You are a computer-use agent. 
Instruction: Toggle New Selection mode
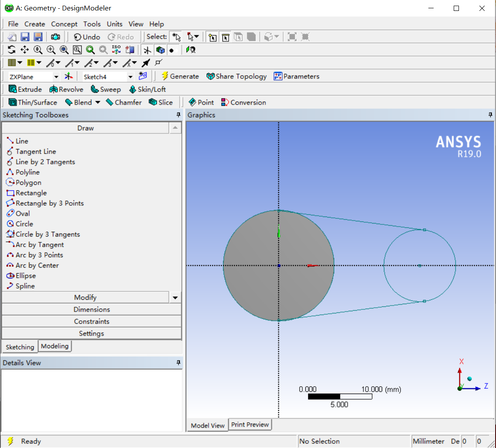pos(176,37)
